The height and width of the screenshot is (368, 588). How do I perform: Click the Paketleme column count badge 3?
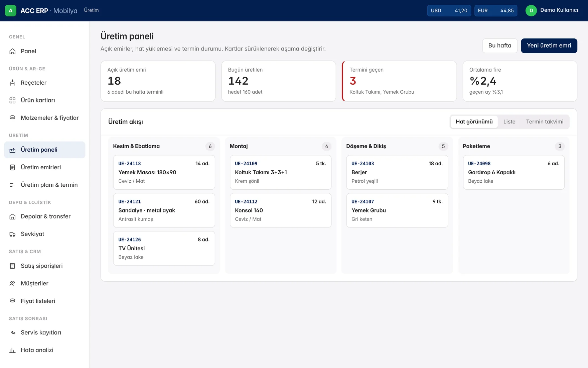pos(560,146)
